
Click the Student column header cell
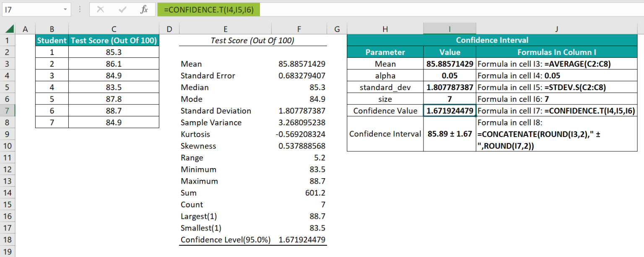[x=52, y=40]
